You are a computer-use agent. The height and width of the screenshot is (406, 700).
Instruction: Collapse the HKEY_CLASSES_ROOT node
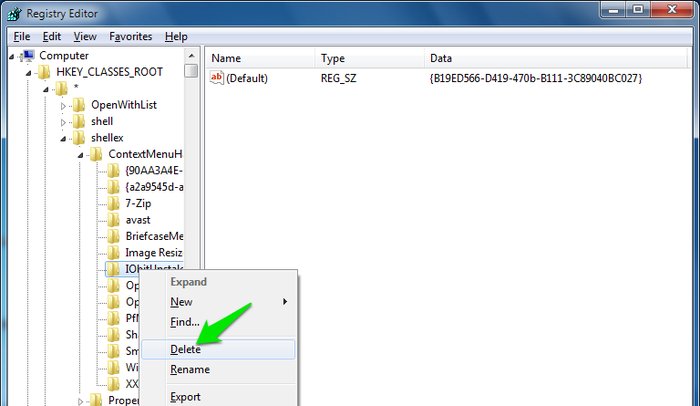click(x=29, y=73)
